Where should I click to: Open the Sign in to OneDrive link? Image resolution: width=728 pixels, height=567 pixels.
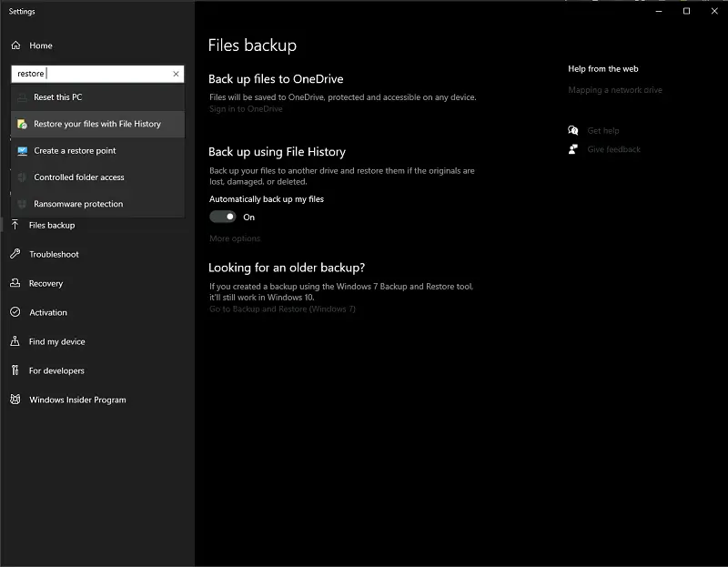pyautogui.click(x=246, y=109)
